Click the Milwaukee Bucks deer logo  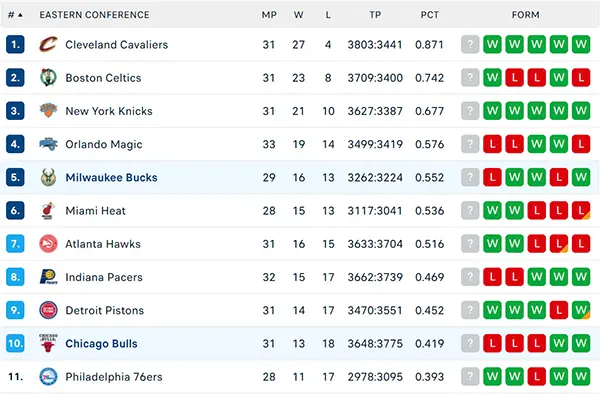click(49, 177)
